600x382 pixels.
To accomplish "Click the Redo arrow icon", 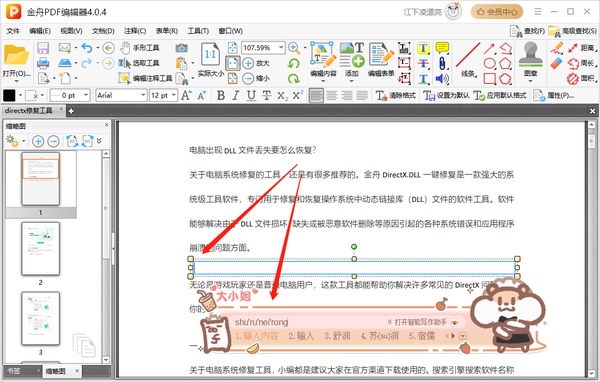I will point(87,63).
